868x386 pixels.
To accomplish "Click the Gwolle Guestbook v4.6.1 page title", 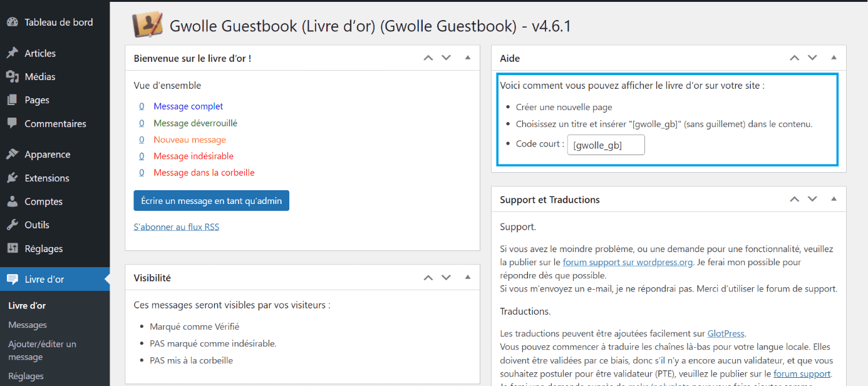I will tap(370, 26).
